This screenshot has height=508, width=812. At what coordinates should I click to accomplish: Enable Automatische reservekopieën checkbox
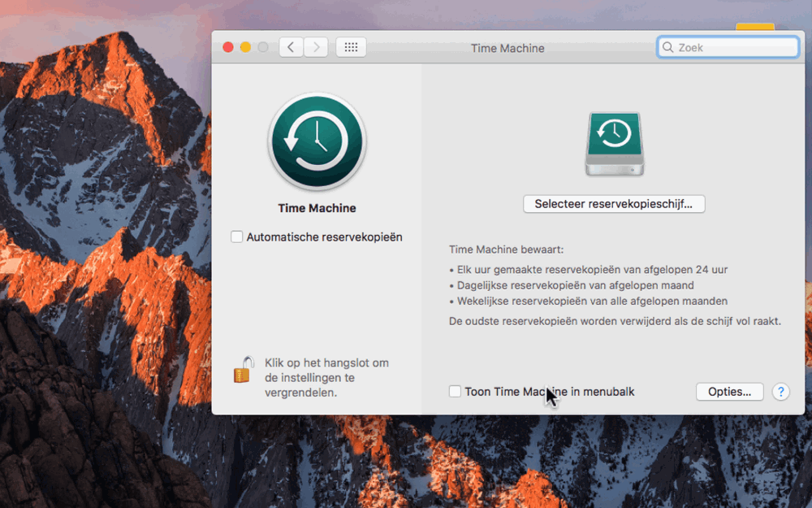tap(236, 237)
